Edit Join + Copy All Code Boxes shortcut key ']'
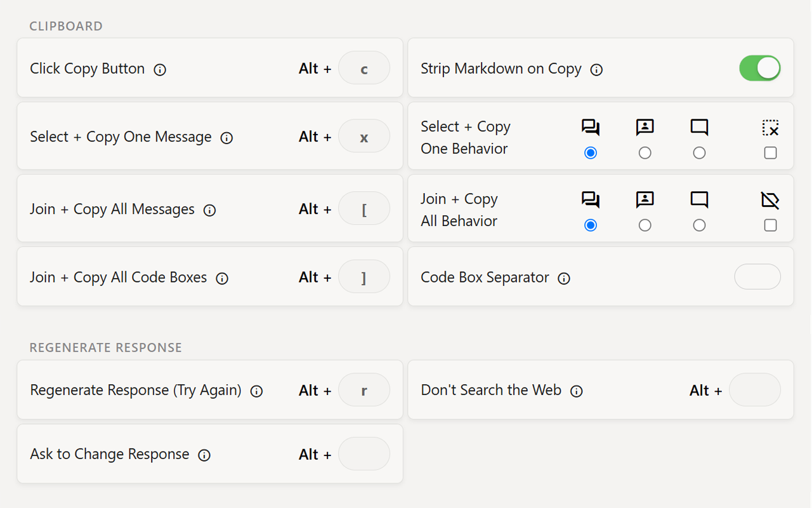The height and width of the screenshot is (508, 812). (364, 276)
